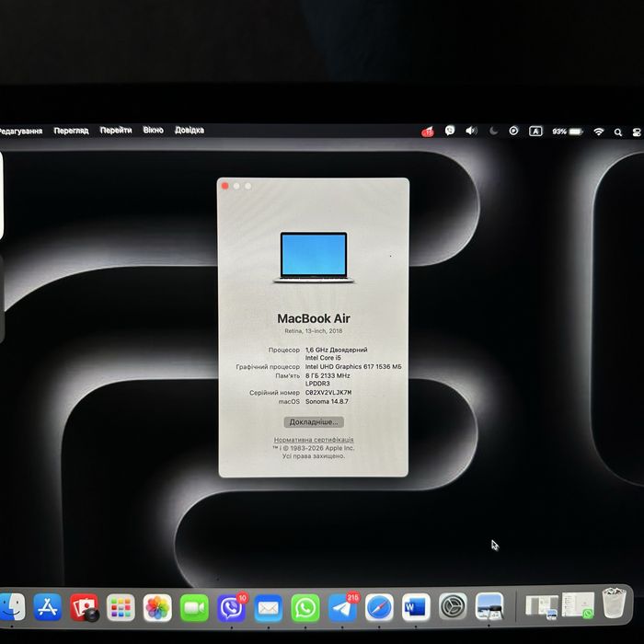Open the Viber menu bar icon
Screen dimensions: 644x644
[x=450, y=131]
